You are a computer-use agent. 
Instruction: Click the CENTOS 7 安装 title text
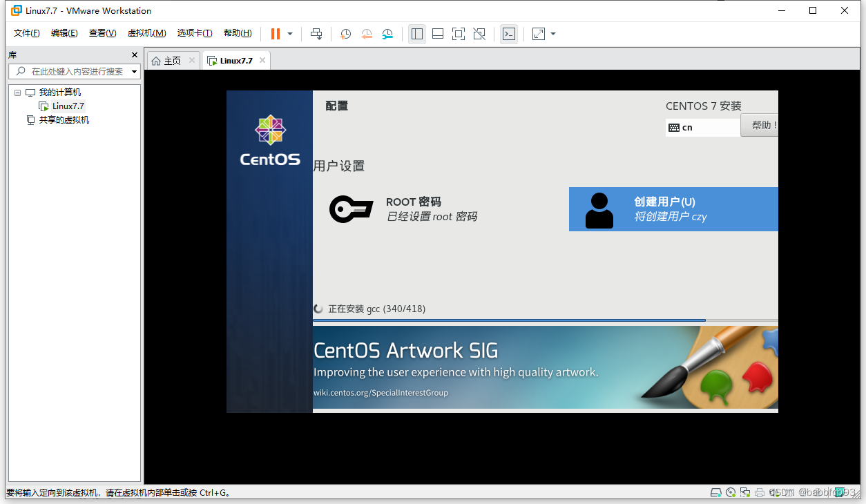point(703,106)
